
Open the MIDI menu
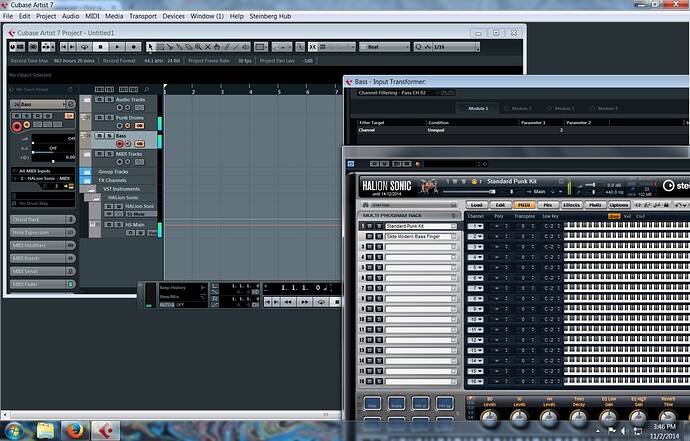(92, 16)
